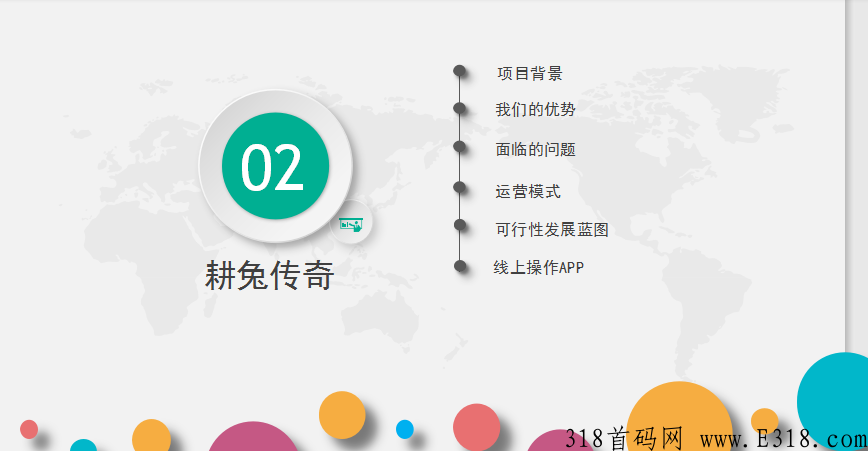Click the small green presentation board icon
The image size is (868, 451).
[x=351, y=224]
